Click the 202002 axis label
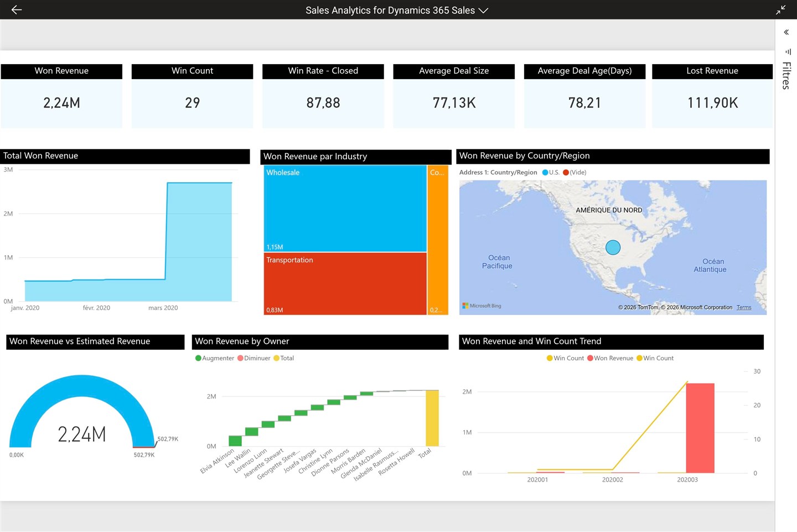797x532 pixels. tap(612, 480)
